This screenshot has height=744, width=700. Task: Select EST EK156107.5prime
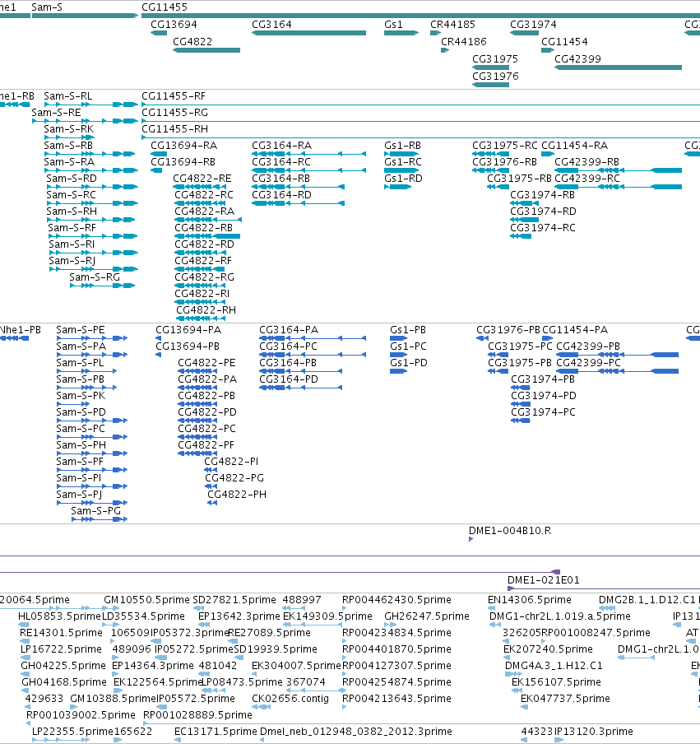(x=556, y=681)
